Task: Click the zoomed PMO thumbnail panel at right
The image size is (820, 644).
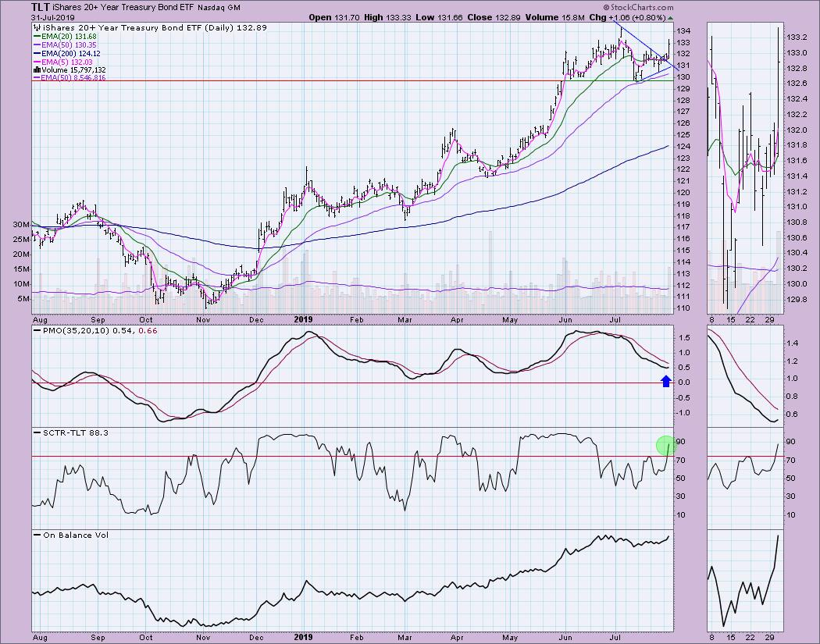Action: 746,376
